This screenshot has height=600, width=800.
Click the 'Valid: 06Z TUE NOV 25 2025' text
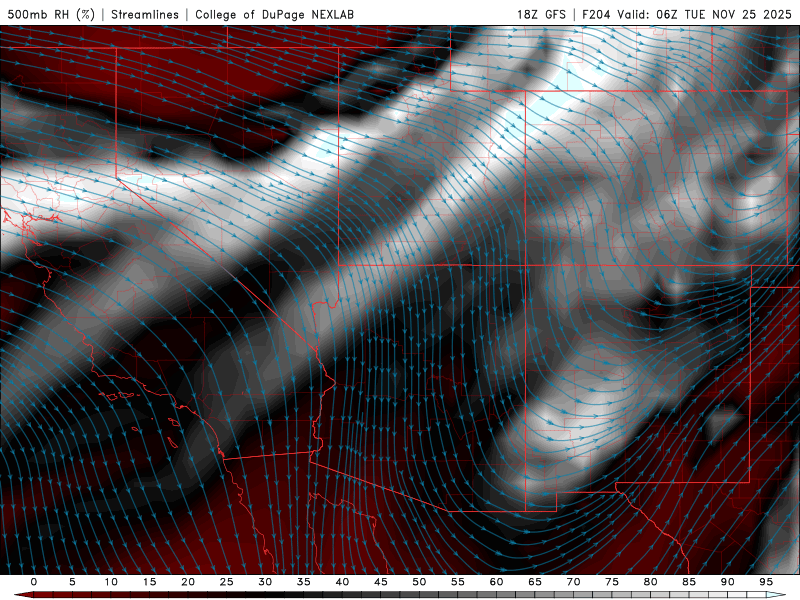pyautogui.click(x=705, y=14)
